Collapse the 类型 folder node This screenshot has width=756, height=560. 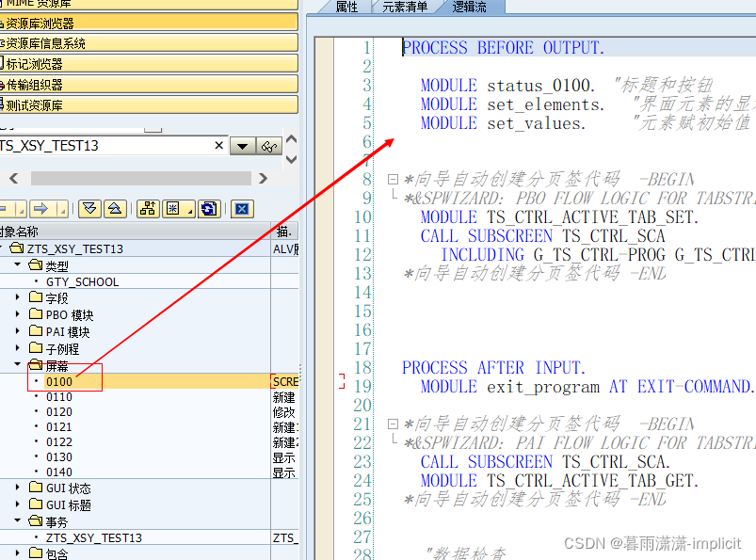coord(18,264)
